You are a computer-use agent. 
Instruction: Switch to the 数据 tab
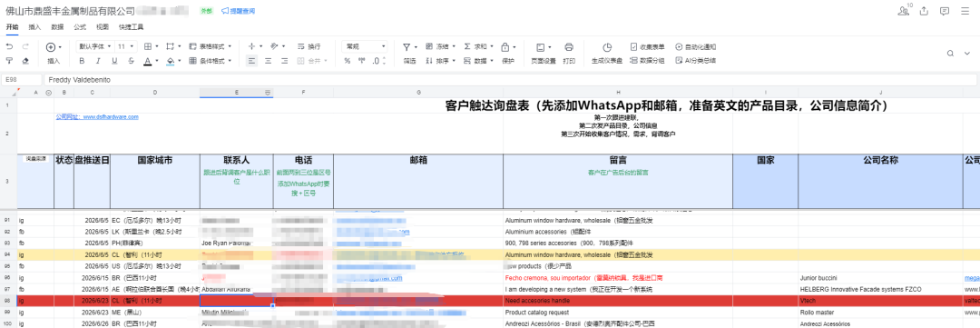coord(57,27)
